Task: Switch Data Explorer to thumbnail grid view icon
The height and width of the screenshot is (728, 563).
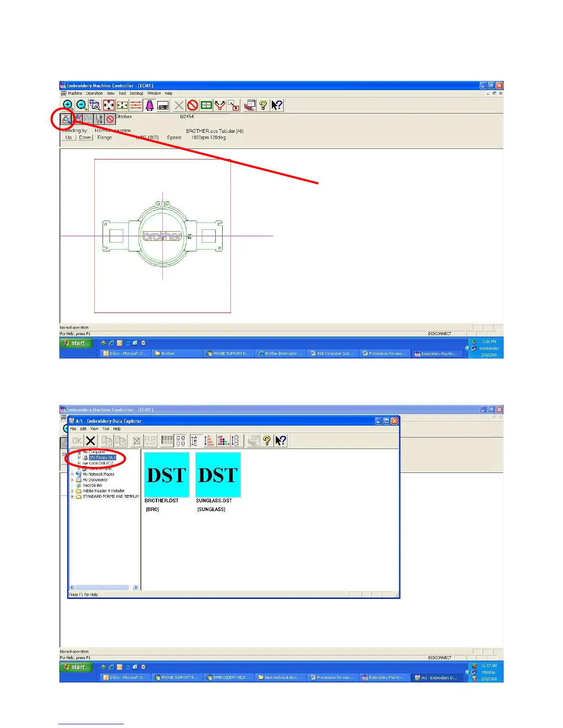Action: click(181, 441)
